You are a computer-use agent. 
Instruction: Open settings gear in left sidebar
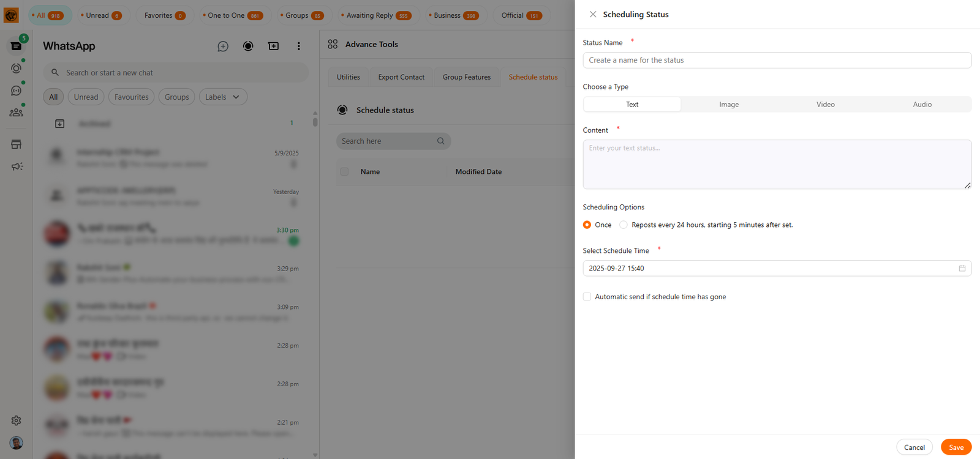coord(17,420)
